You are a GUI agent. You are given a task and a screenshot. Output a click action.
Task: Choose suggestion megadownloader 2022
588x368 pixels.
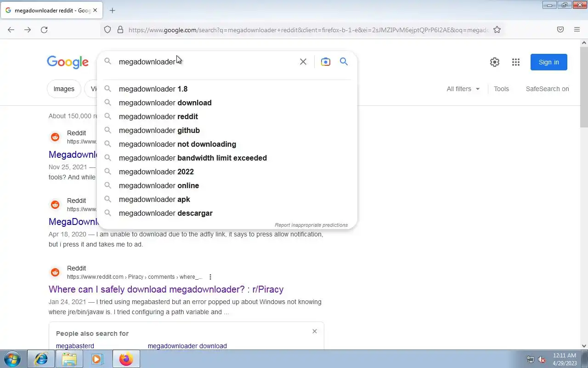tap(227, 172)
